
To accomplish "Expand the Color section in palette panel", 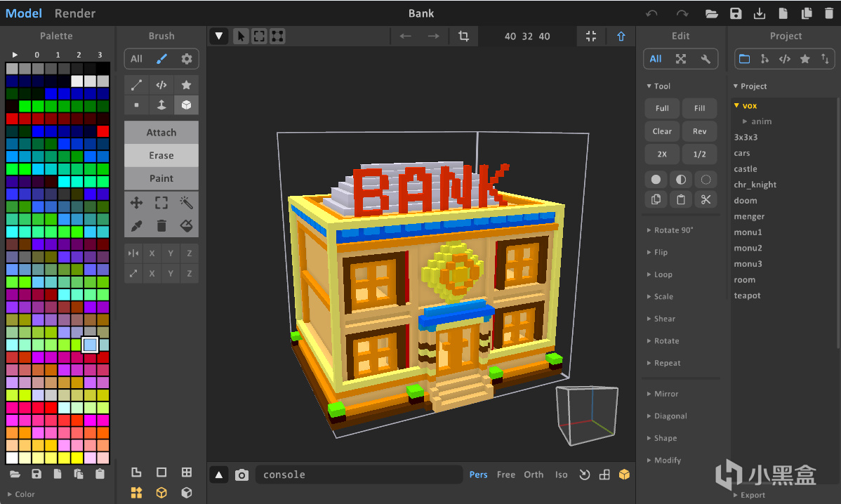I will click(x=21, y=494).
